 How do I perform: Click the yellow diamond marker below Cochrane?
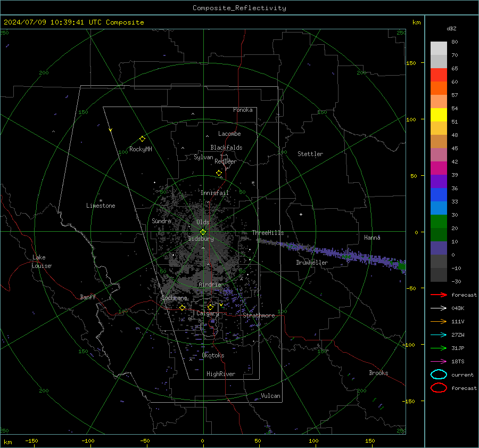pos(183,308)
